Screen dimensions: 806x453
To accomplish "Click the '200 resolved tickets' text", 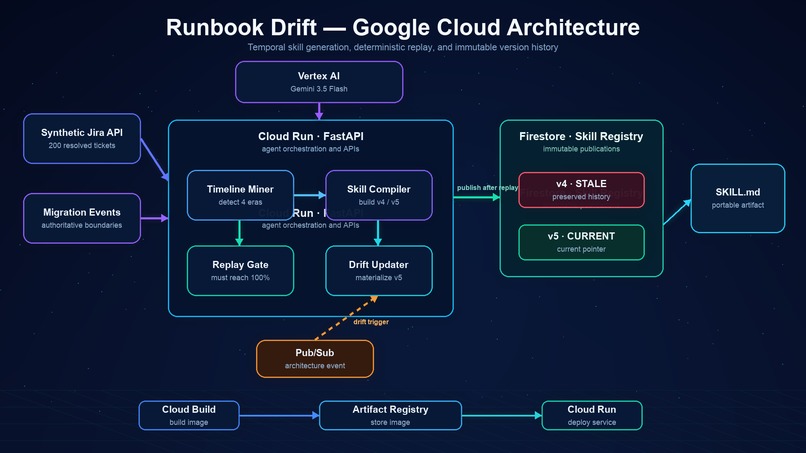I will 82,146.
